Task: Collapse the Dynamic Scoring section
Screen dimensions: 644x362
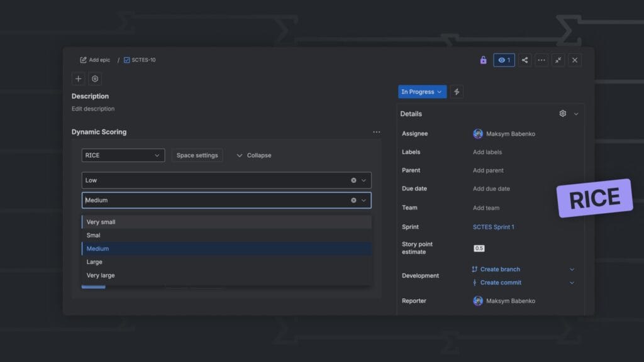Action: tap(253, 155)
